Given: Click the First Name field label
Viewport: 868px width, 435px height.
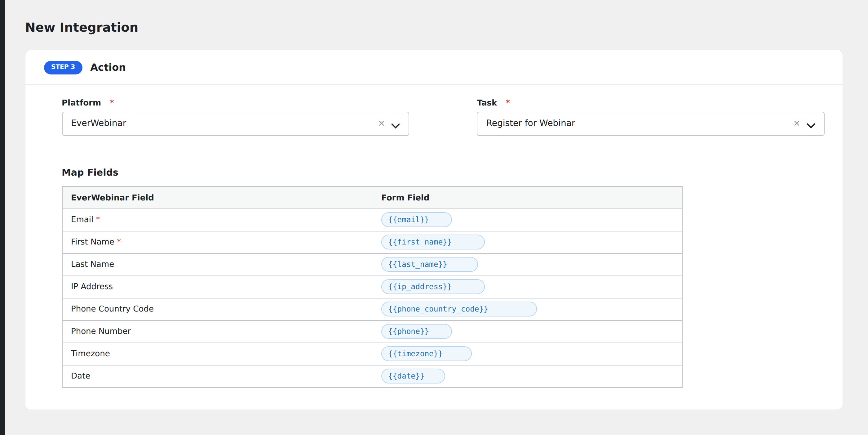Looking at the screenshot, I should [92, 242].
